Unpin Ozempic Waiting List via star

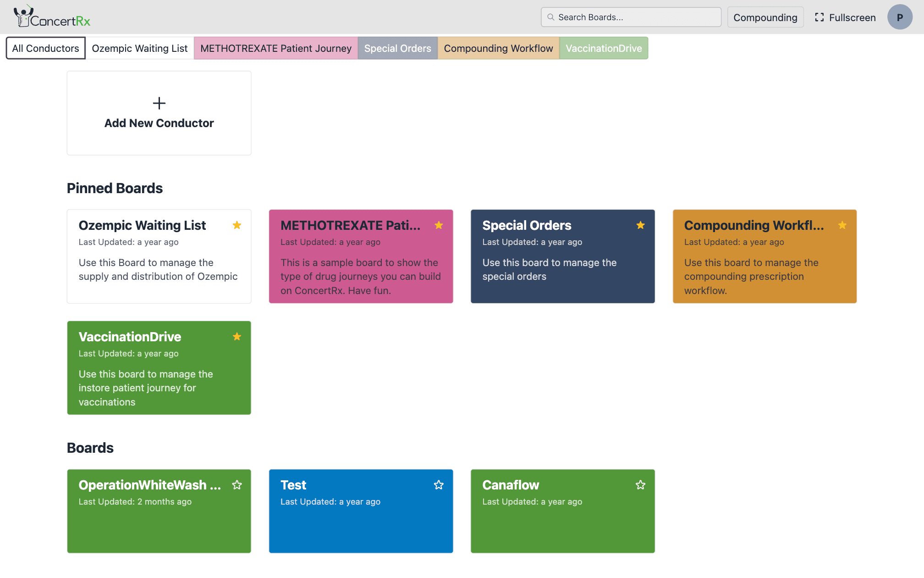click(237, 225)
